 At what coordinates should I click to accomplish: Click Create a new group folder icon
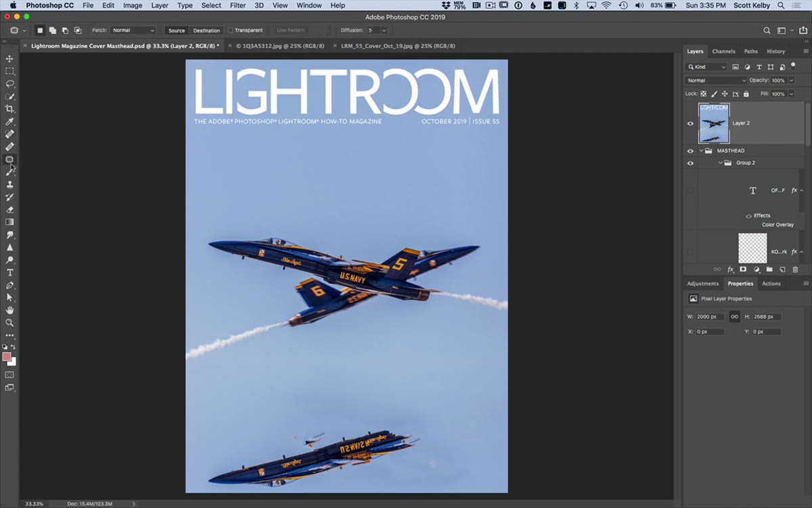[769, 270]
